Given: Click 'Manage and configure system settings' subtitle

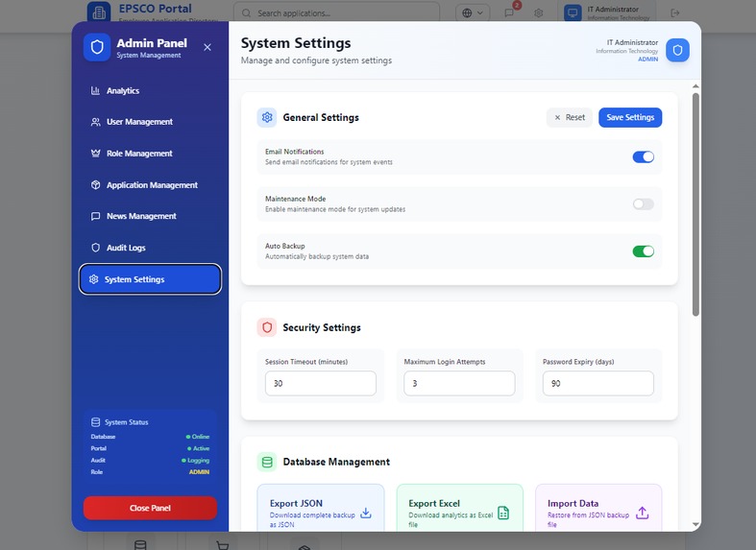Looking at the screenshot, I should point(316,60).
